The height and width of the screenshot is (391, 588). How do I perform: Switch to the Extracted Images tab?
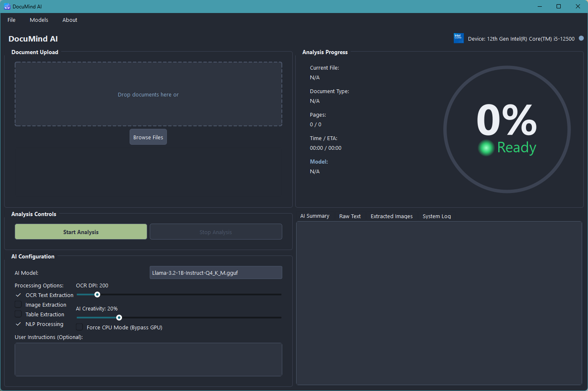tap(391, 216)
